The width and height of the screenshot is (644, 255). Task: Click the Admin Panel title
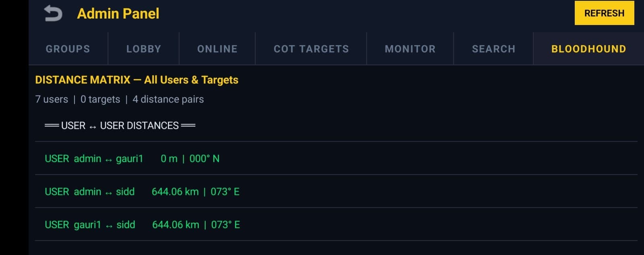coord(118,14)
